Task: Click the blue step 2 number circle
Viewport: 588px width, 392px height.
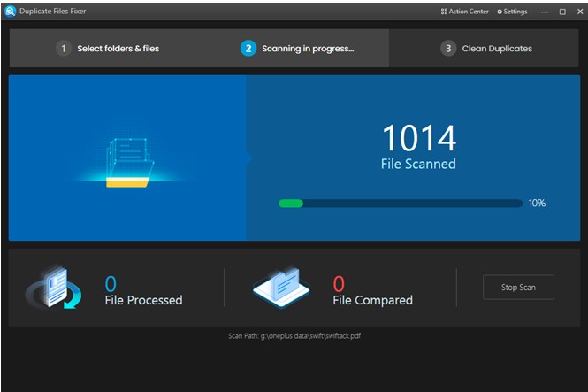Action: tap(248, 49)
